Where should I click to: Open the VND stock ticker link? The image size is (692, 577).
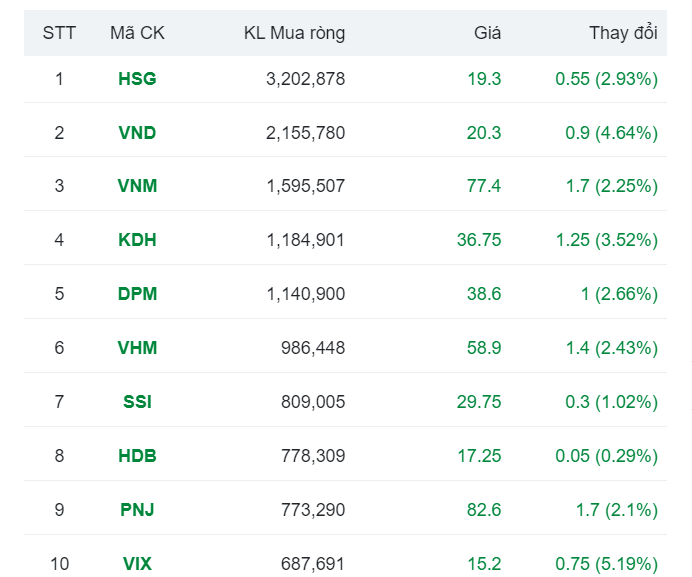click(137, 133)
